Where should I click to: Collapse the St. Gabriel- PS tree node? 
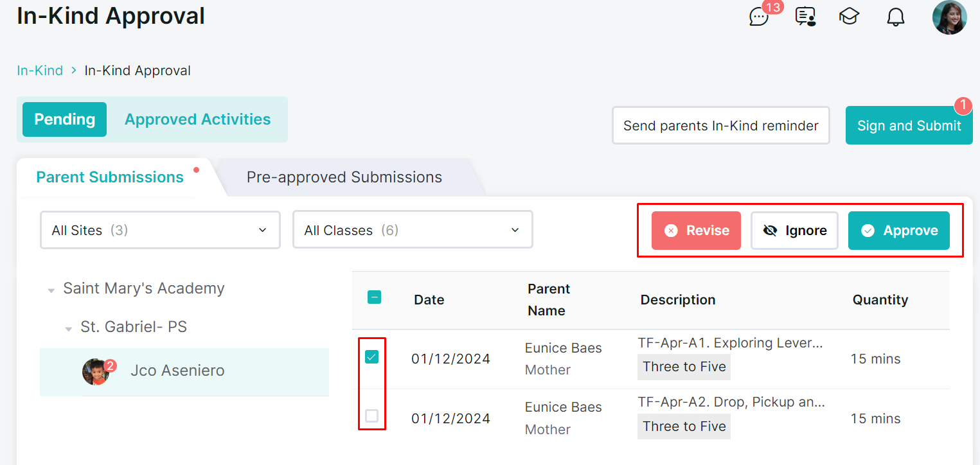68,329
